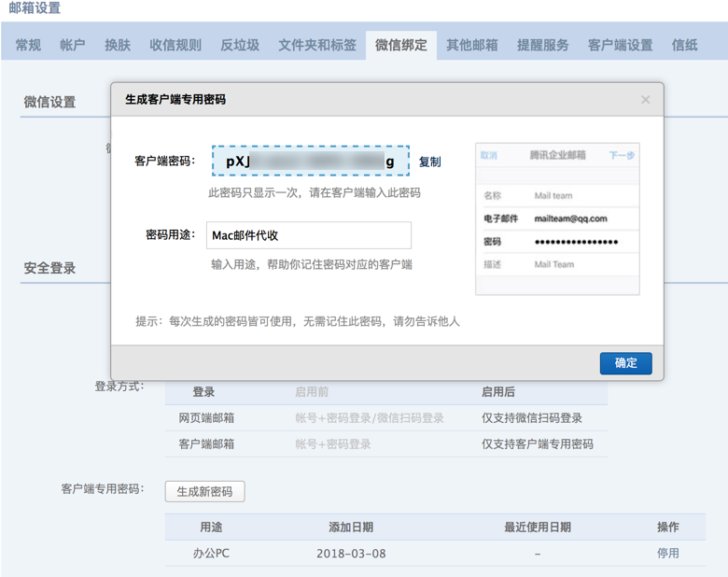Screen dimensions: 728x577
Task: Click the 添加日期 column header
Action: point(351,527)
